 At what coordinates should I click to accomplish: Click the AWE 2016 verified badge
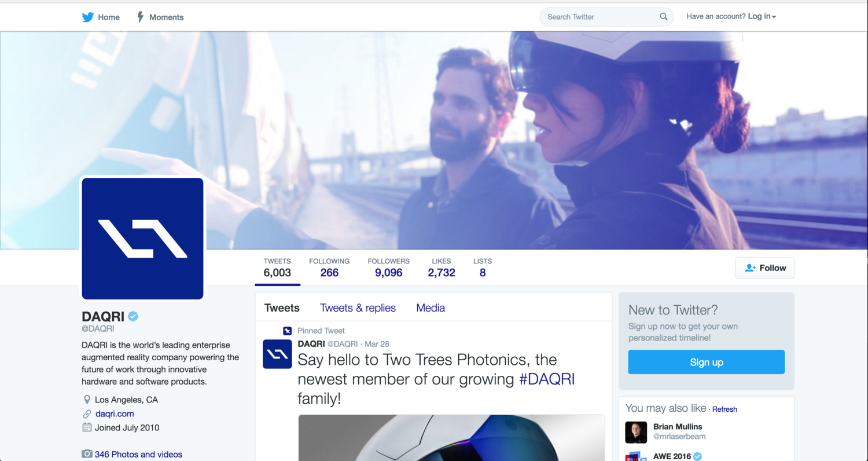point(698,456)
